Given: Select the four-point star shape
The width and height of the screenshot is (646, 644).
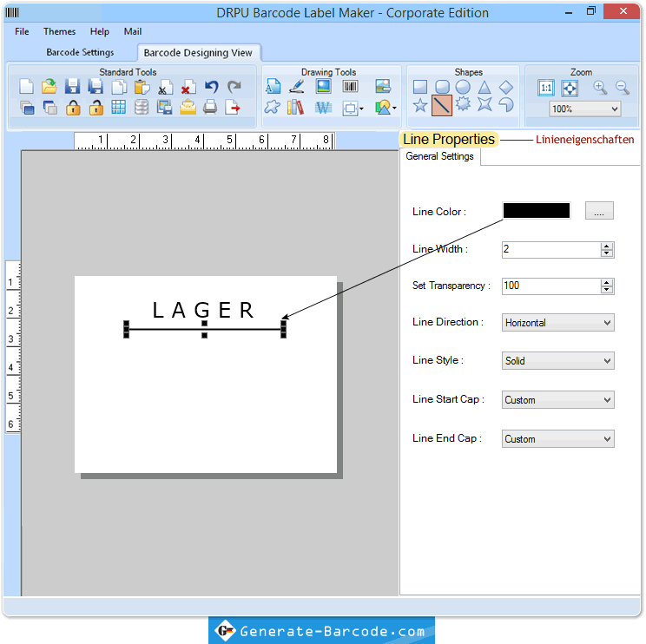Looking at the screenshot, I should [484, 104].
